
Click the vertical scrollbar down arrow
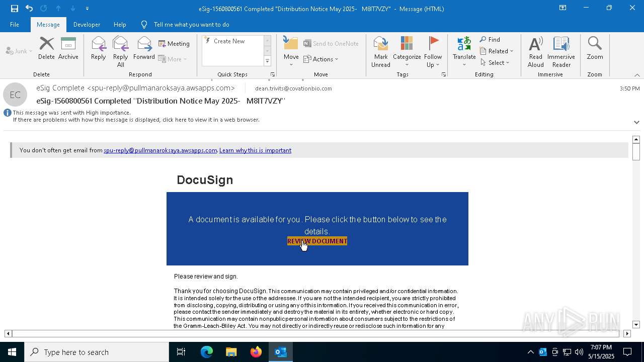(x=636, y=325)
